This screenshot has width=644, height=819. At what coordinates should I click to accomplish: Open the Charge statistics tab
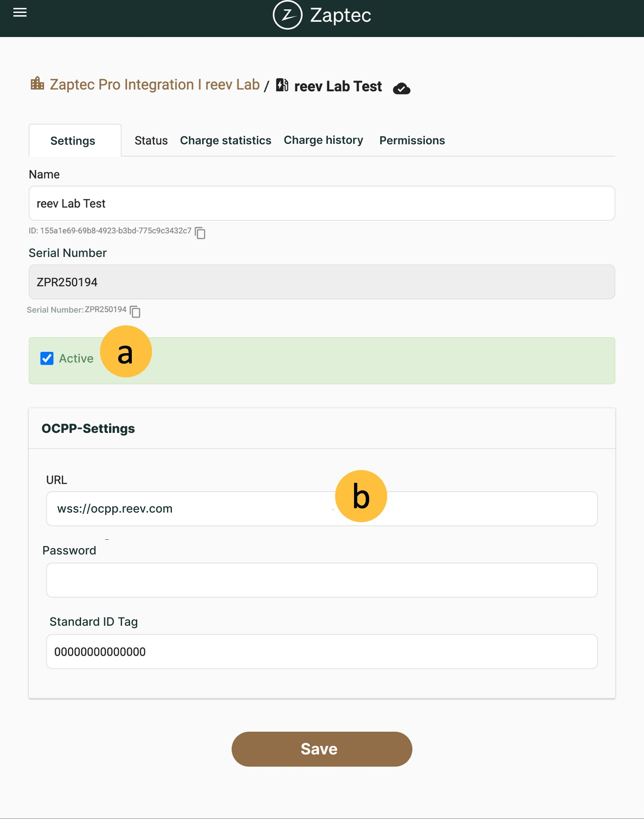[225, 140]
